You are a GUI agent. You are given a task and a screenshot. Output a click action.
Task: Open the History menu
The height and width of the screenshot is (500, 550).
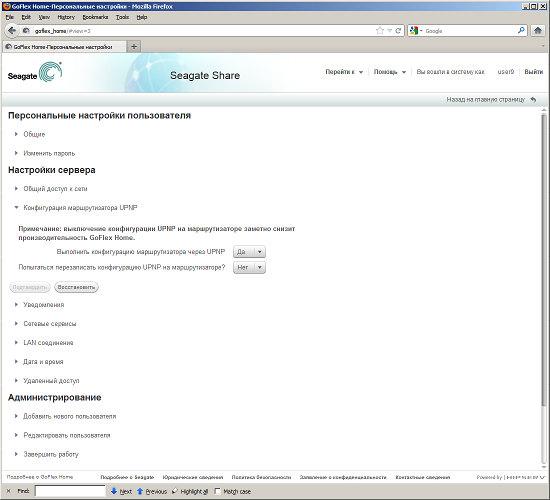tap(66, 17)
